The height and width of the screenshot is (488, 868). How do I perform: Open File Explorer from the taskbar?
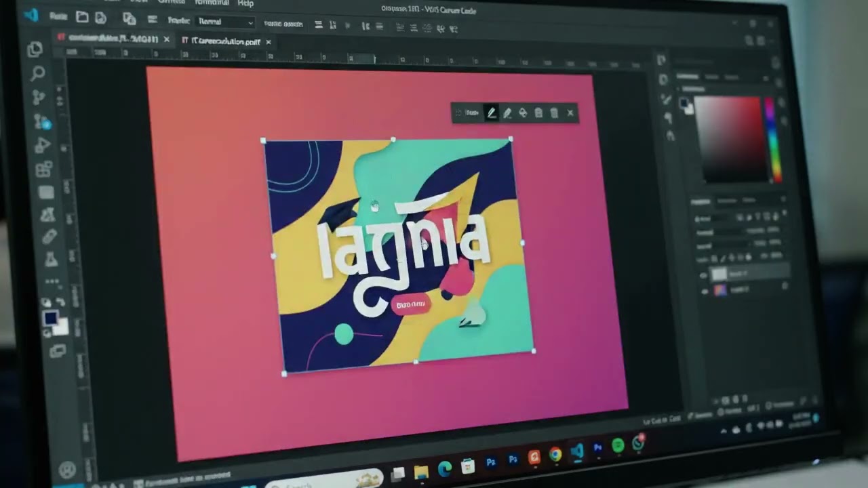[421, 472]
